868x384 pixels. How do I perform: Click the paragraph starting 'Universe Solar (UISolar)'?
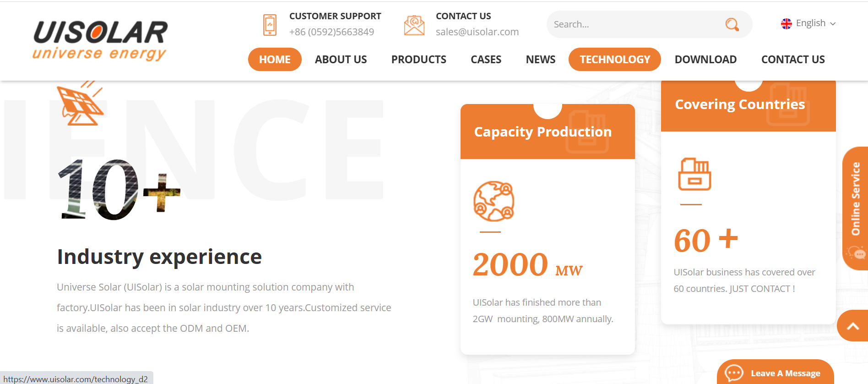tap(224, 307)
